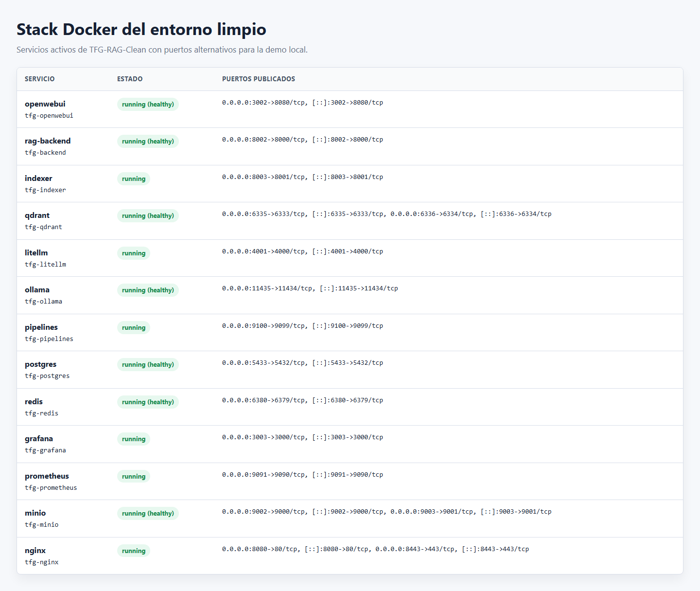Image resolution: width=700 pixels, height=591 pixels.
Task: Click the ESTADO column header
Action: [130, 79]
